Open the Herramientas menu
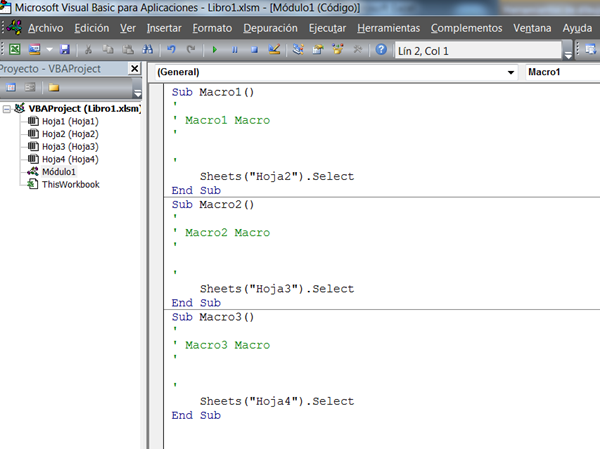 pos(388,28)
